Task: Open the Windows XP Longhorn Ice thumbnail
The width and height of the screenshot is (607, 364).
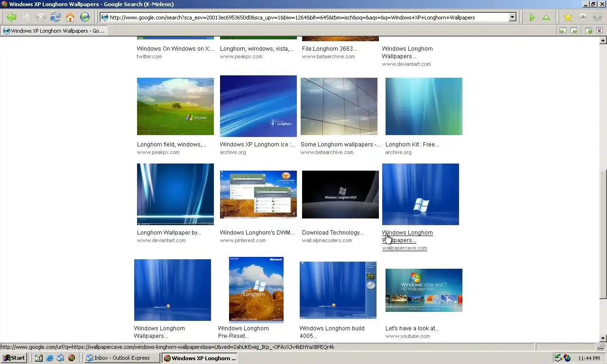Action: (x=258, y=106)
